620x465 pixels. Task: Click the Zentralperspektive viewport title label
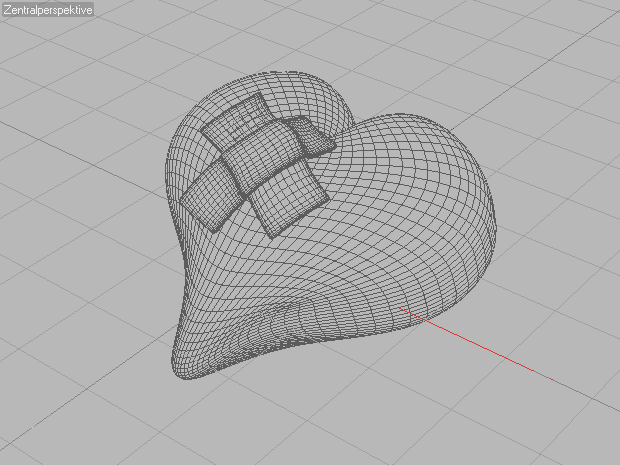[x=48, y=9]
